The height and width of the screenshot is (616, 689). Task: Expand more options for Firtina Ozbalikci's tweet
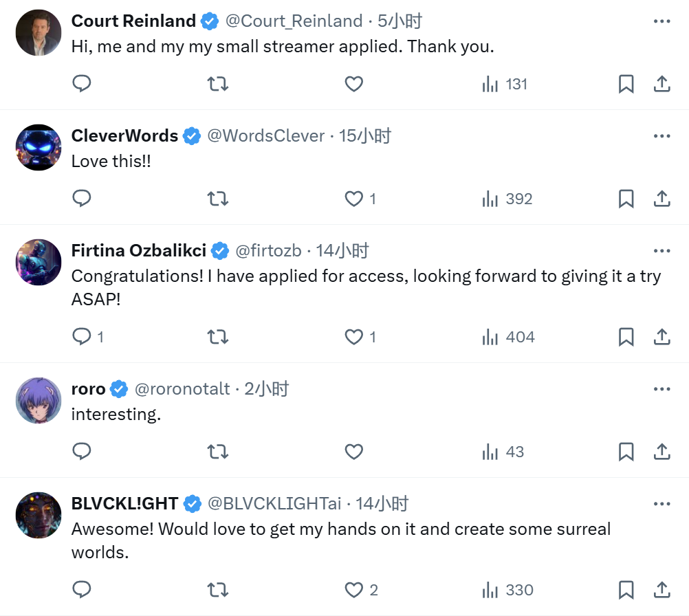pos(661,251)
